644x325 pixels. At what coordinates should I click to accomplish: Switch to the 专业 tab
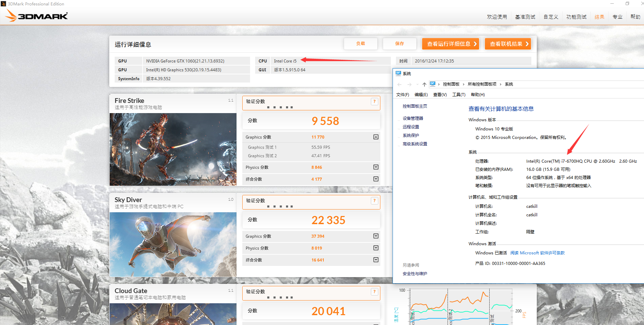pyautogui.click(x=618, y=17)
